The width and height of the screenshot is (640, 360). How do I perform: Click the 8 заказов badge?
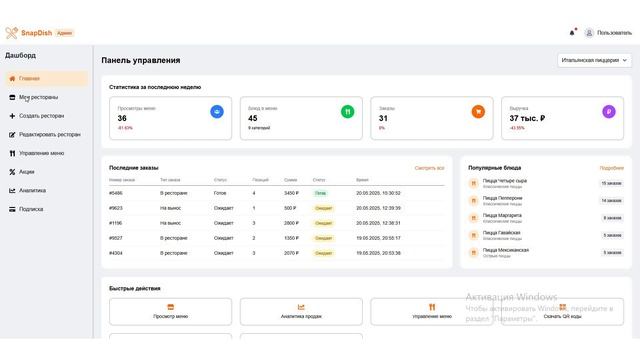click(x=612, y=218)
